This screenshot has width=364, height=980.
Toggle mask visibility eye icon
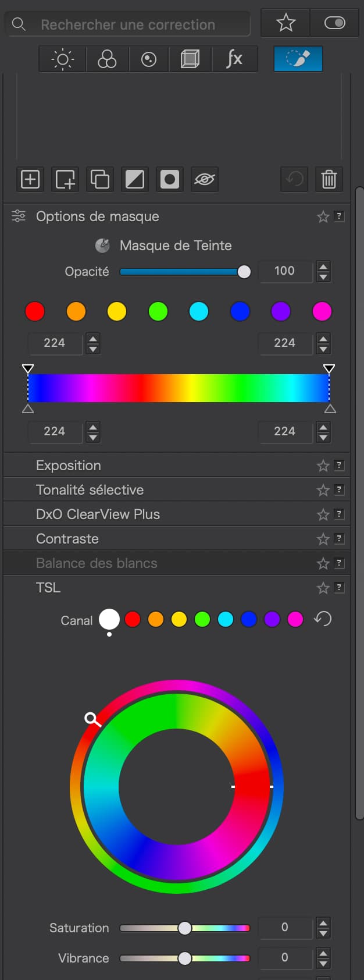coord(204,179)
